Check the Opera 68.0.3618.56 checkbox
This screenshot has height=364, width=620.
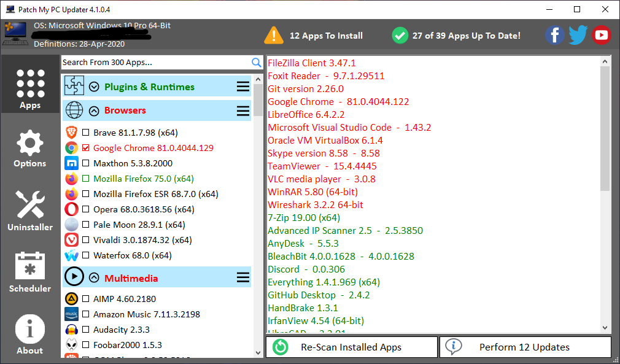click(85, 209)
